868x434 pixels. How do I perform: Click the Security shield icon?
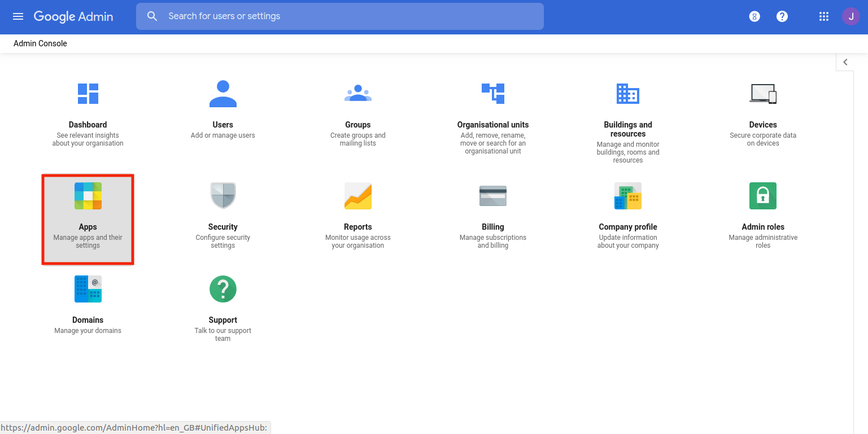click(223, 196)
